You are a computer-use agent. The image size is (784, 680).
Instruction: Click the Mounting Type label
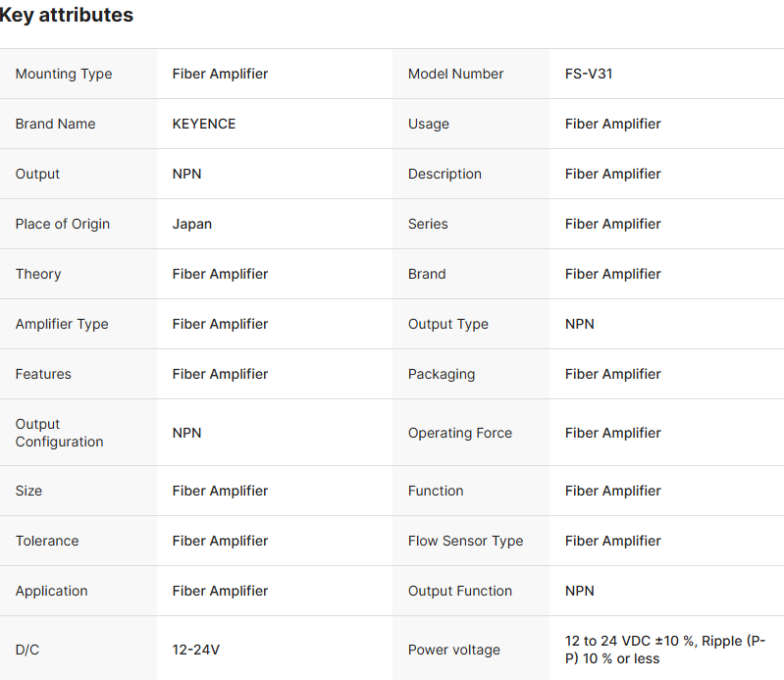coord(64,74)
